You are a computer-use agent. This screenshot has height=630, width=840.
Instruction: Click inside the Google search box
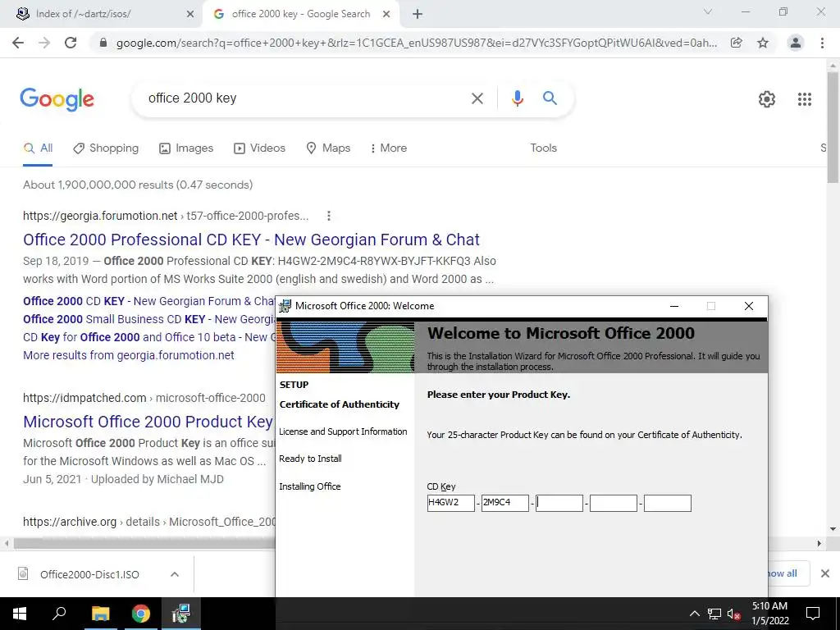305,98
